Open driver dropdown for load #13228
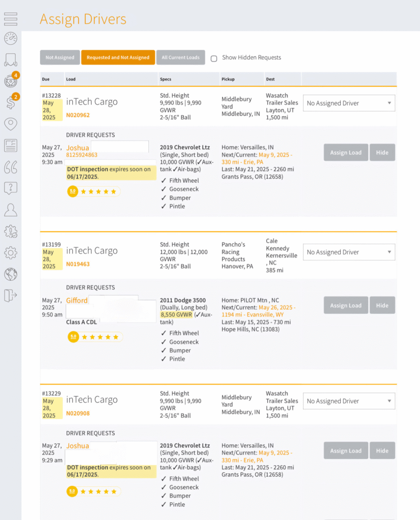 [349, 103]
